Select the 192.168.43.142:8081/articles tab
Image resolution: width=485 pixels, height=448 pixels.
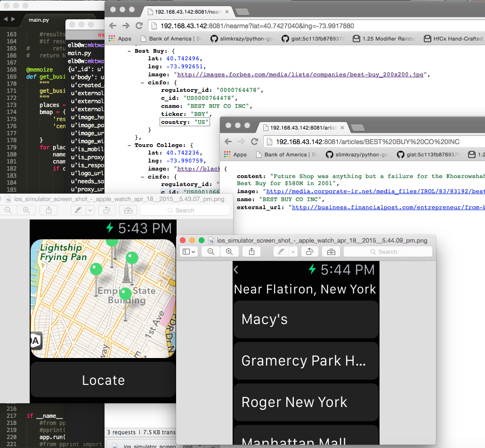click(x=303, y=128)
